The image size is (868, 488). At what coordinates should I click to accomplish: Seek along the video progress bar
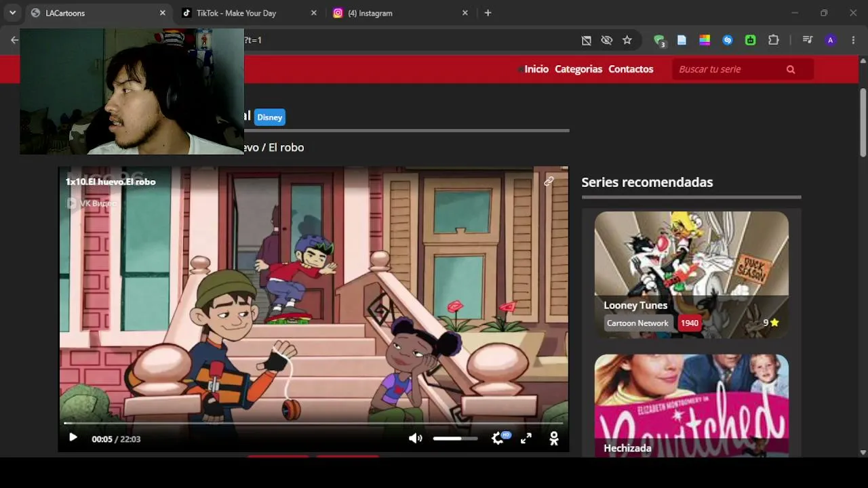pyautogui.click(x=313, y=423)
